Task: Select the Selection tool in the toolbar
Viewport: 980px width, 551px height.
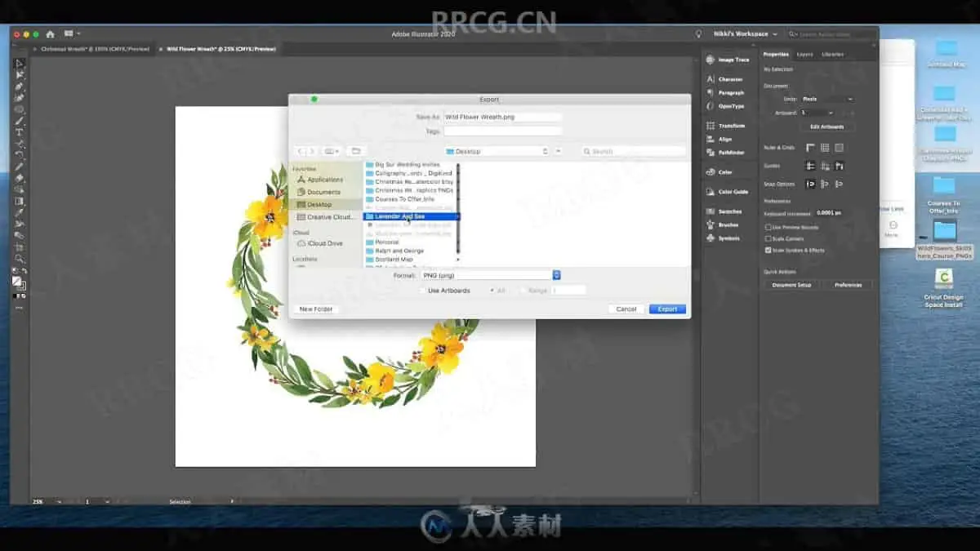Action: (20, 64)
